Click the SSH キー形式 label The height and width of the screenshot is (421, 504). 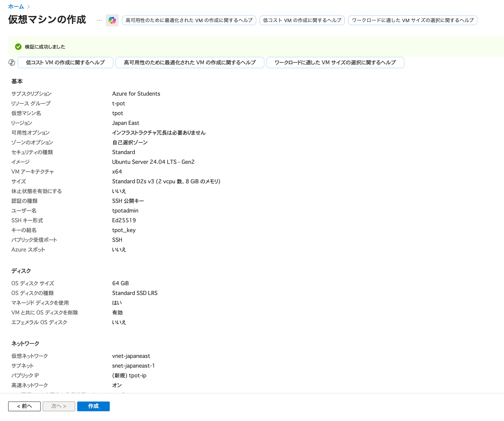[27, 220]
